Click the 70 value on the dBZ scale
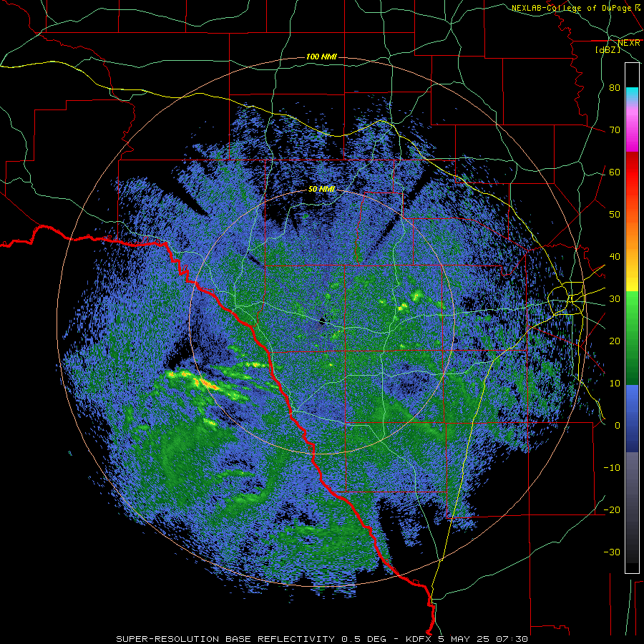This screenshot has width=644, height=644. (x=615, y=130)
